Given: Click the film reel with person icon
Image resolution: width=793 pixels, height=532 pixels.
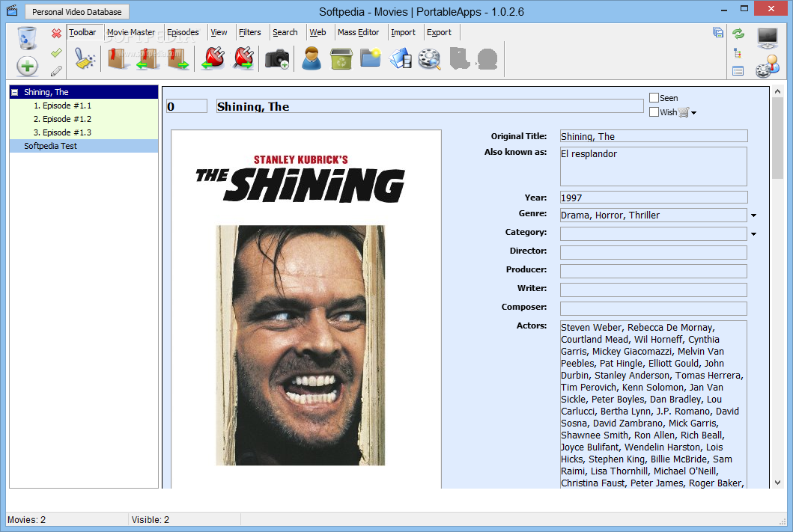Looking at the screenshot, I should tap(768, 66).
